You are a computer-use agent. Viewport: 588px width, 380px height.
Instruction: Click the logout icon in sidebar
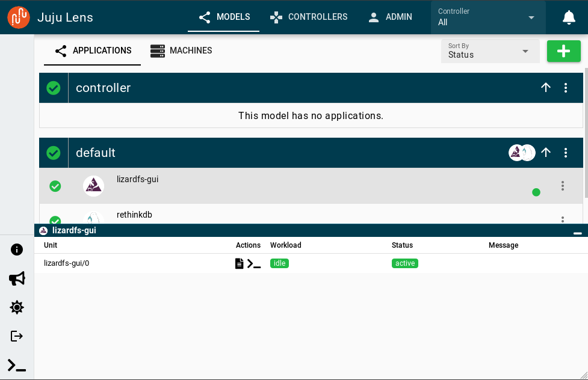point(17,336)
